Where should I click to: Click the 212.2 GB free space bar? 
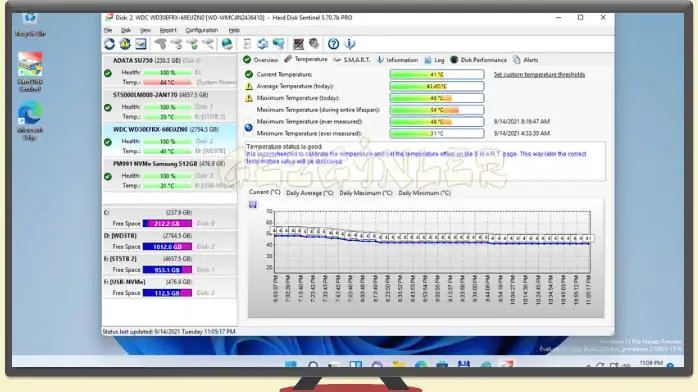pyautogui.click(x=167, y=223)
